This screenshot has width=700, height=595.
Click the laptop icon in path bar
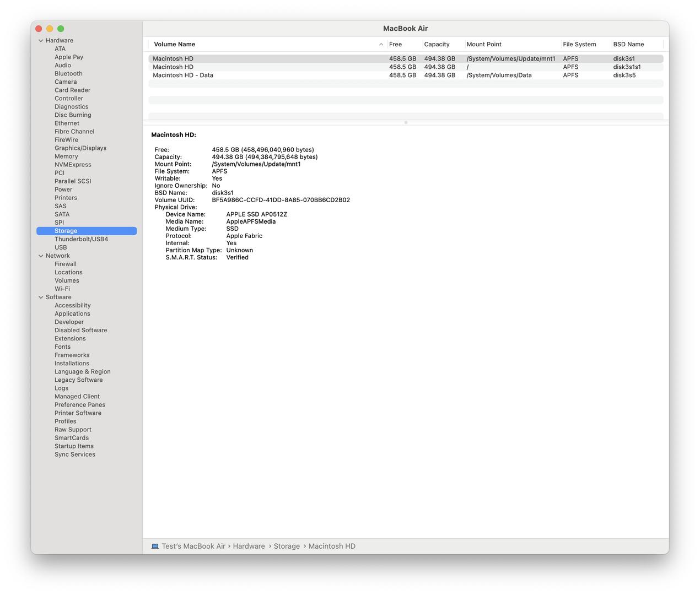155,547
